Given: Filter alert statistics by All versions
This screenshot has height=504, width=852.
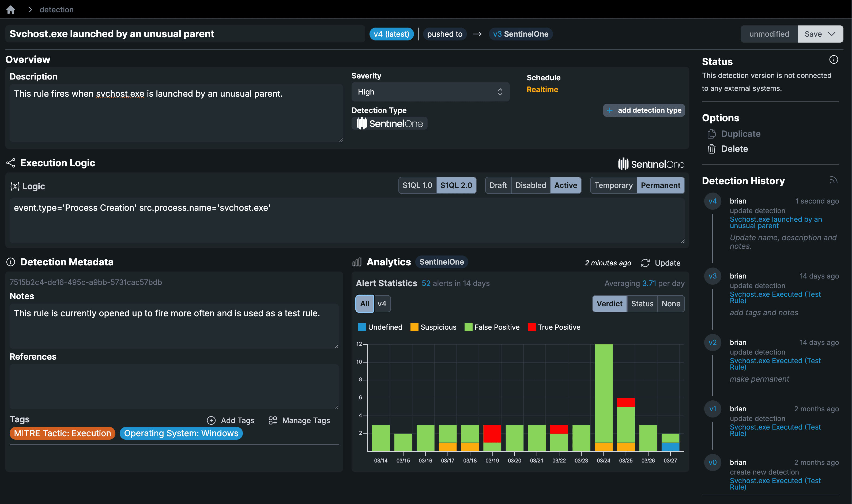Looking at the screenshot, I should coord(365,304).
